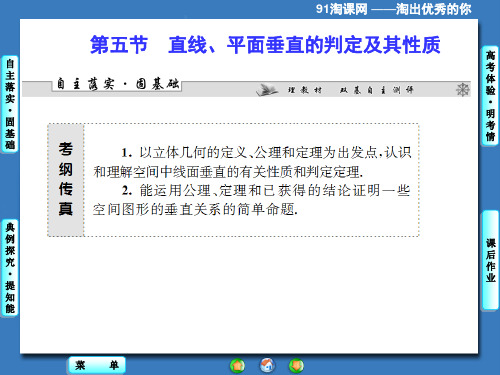Click the snowflake icon on banner
The image size is (500, 375).
pyautogui.click(x=463, y=90)
